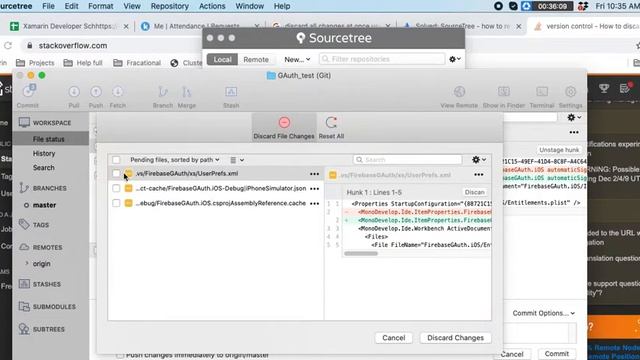Click Show in Finder toolbar icon
Screen dimensions: 640x360
point(504,92)
